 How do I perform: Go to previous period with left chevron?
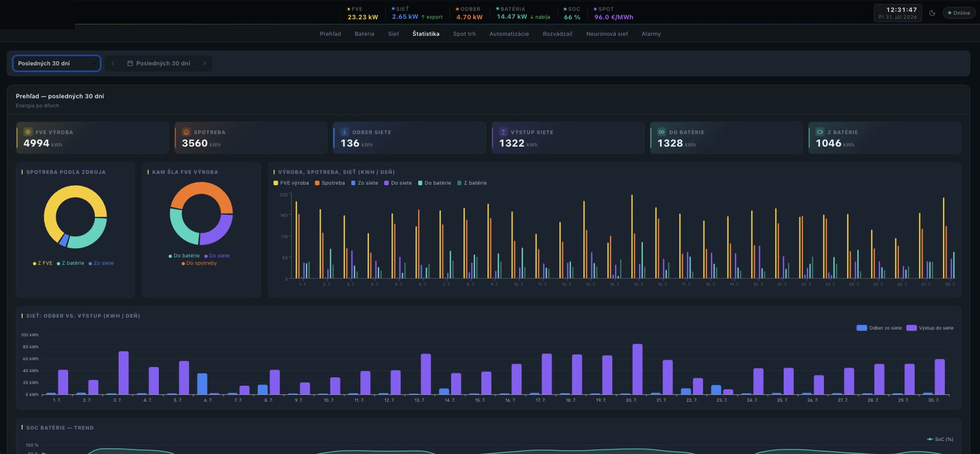[x=113, y=63]
